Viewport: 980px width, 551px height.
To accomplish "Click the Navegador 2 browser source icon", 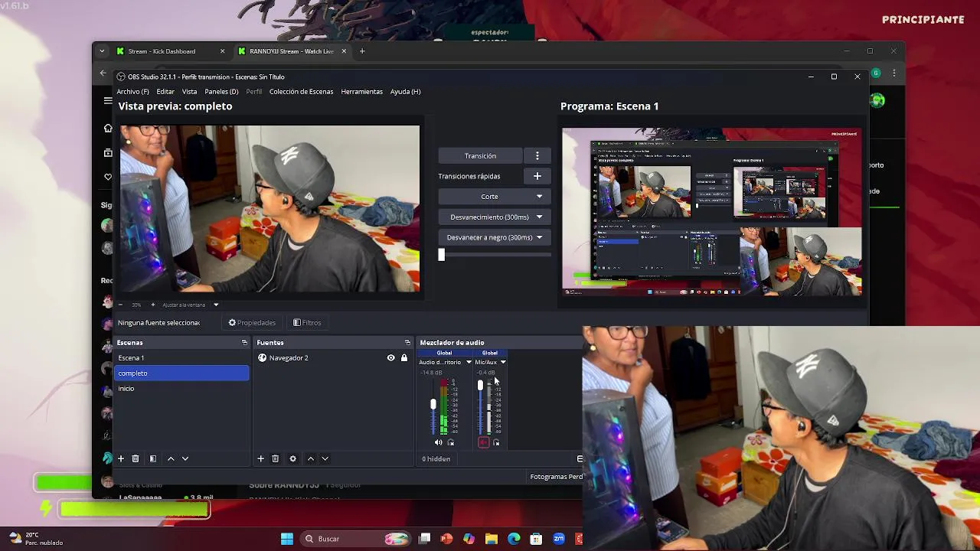I will 262,357.
